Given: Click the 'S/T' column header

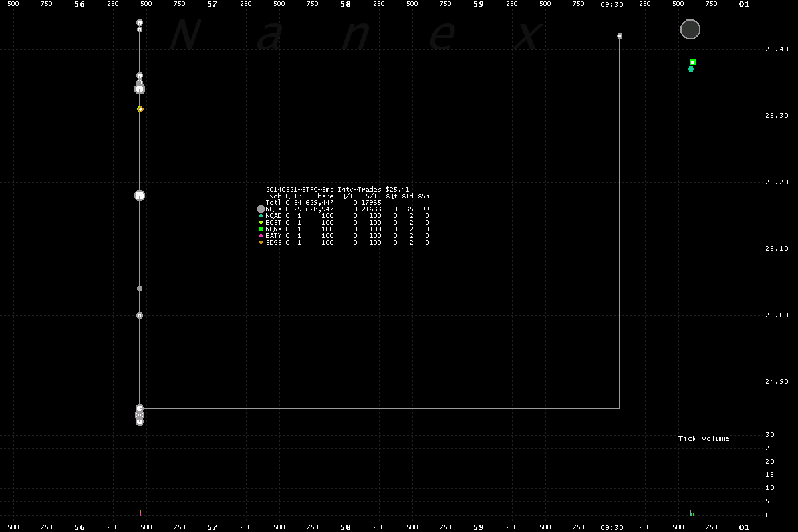Looking at the screenshot, I should (x=372, y=196).
